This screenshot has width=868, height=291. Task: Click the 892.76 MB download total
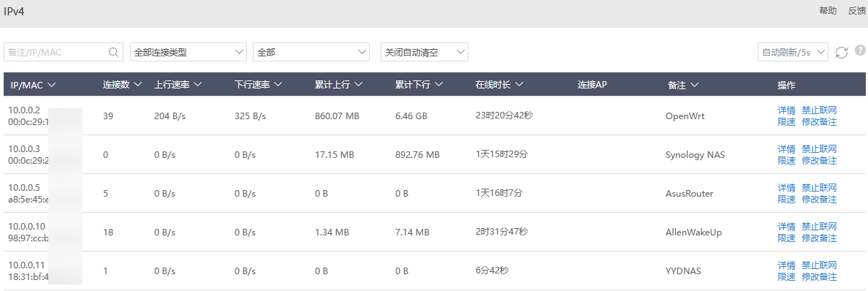(x=417, y=155)
